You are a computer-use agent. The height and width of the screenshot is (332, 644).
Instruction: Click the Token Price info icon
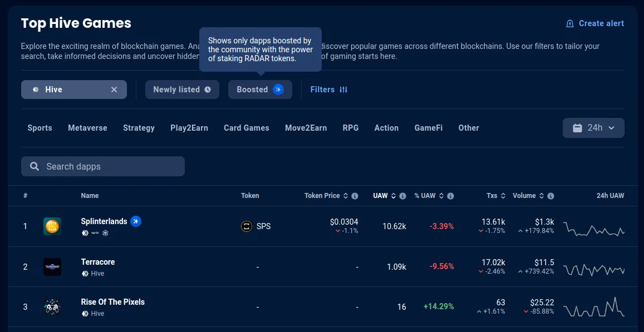coord(355,196)
